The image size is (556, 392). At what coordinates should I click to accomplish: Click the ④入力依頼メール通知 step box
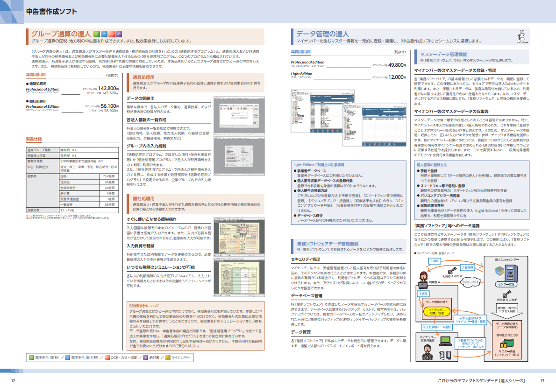(x=436, y=327)
